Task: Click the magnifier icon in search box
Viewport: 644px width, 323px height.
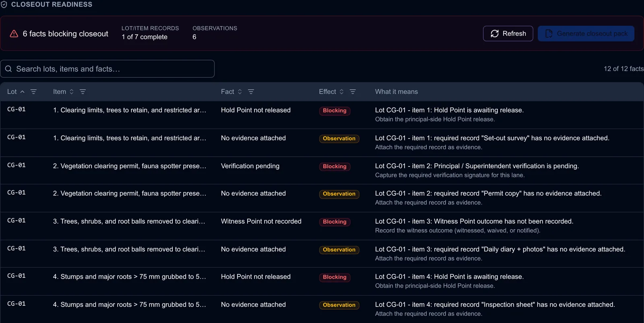Action: click(x=8, y=69)
